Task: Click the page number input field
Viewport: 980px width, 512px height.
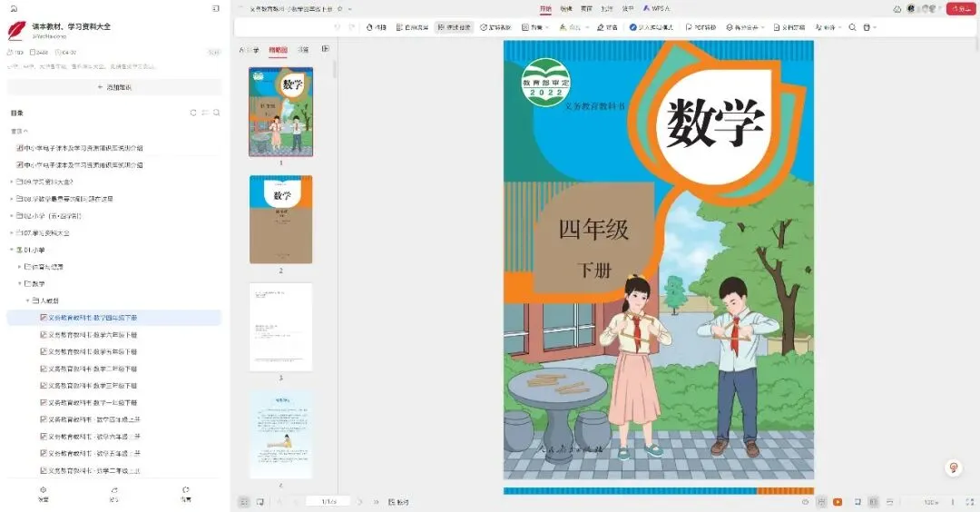Action: coord(328,502)
